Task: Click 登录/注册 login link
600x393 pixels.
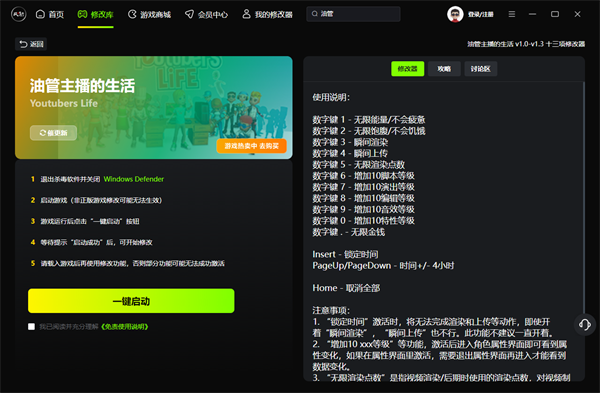Action: pos(481,15)
